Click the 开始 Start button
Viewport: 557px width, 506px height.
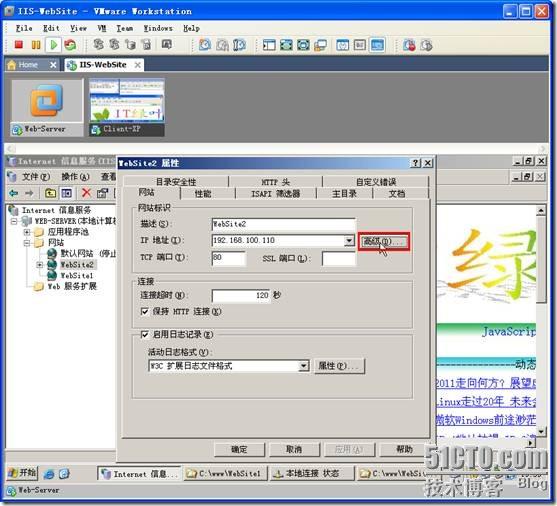[x=22, y=473]
